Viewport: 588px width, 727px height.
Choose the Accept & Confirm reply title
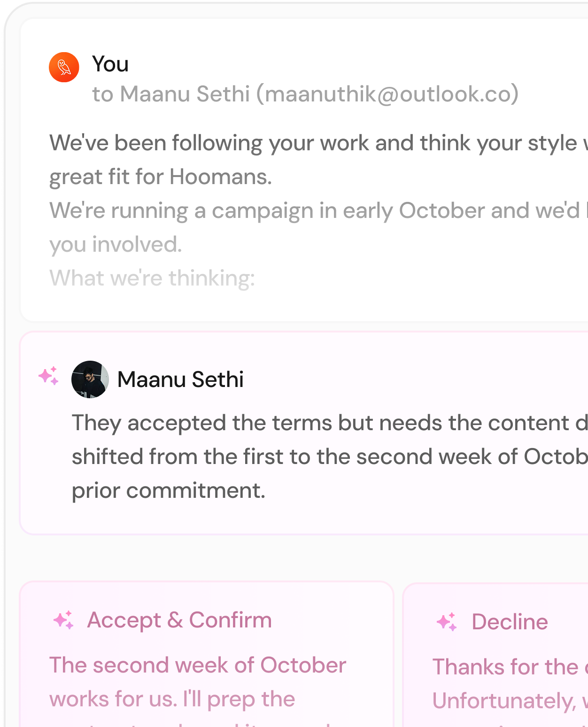179,620
